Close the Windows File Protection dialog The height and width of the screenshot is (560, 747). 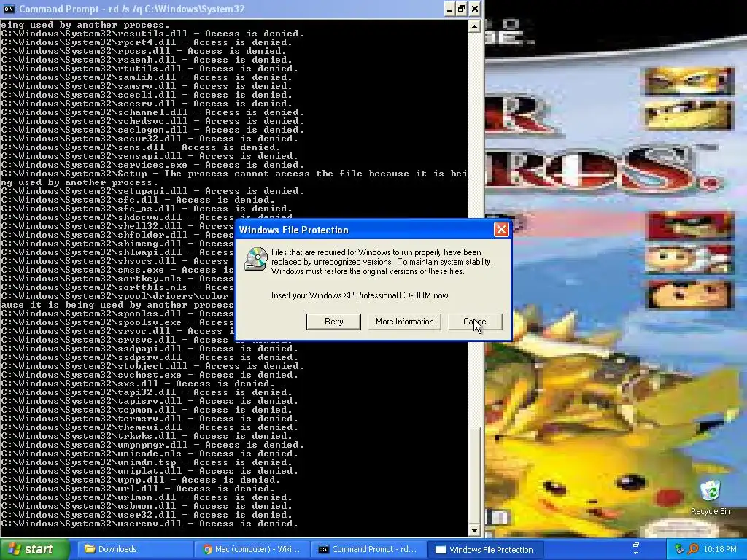(501, 230)
